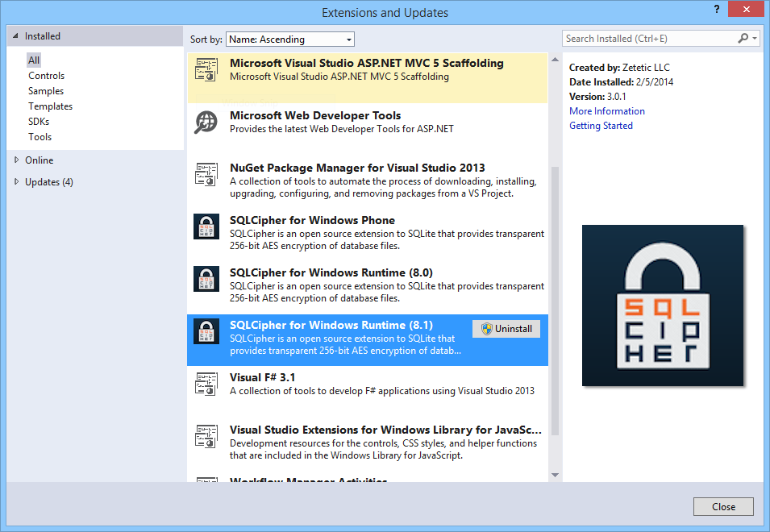The height and width of the screenshot is (532, 770).
Task: Click the large SQLCipher logo preview image
Action: coord(663,305)
